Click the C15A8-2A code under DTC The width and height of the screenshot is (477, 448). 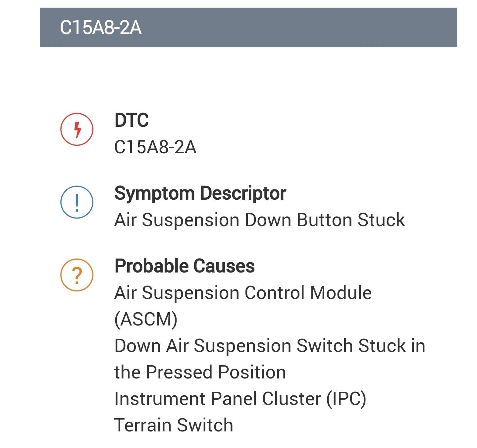pos(155,147)
